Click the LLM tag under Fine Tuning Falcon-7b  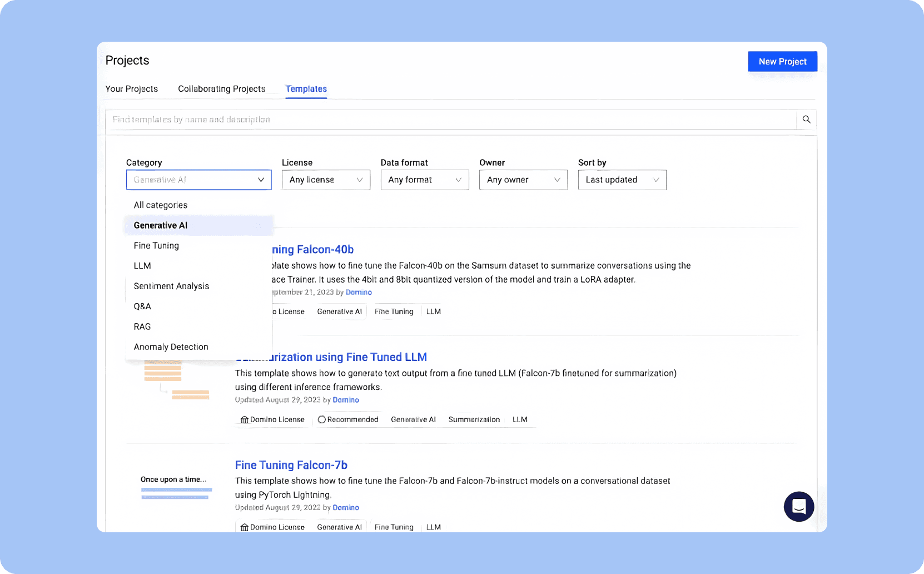433,527
